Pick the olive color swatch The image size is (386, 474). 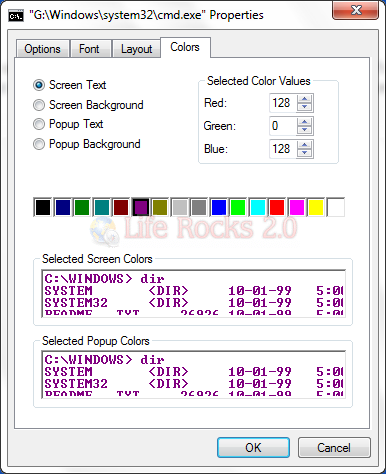pos(160,207)
